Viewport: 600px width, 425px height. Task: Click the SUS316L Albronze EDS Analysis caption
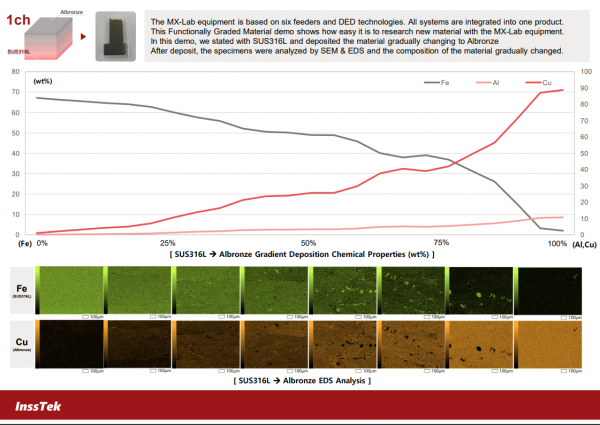[x=301, y=381]
